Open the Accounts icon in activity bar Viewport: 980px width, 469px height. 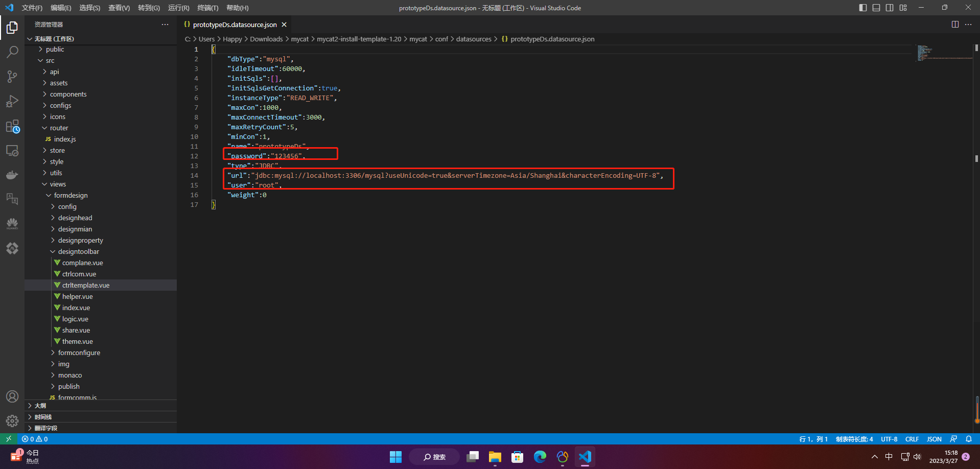click(x=12, y=396)
